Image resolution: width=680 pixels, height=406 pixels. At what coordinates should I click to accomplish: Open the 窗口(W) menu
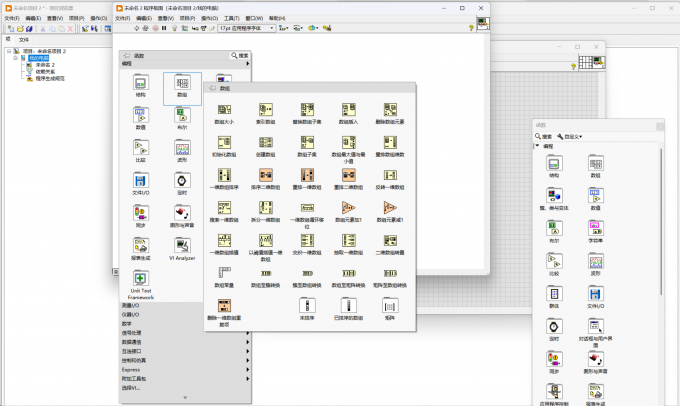(x=254, y=18)
